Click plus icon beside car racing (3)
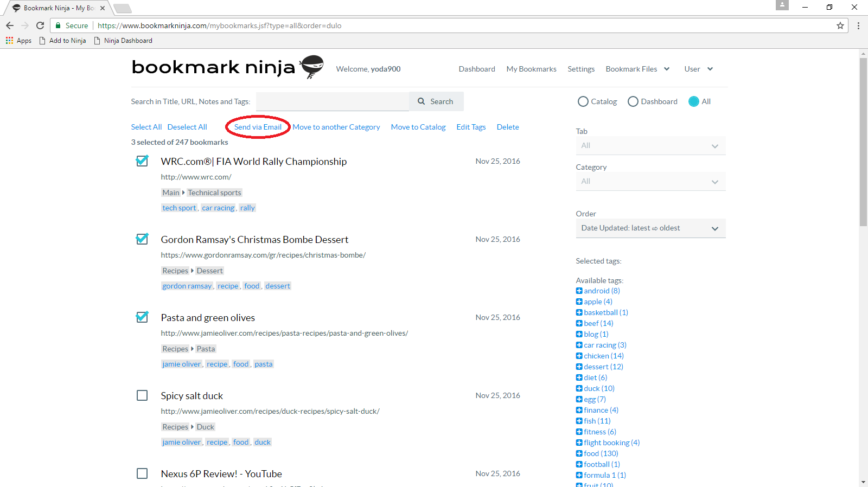The image size is (868, 487). click(579, 345)
